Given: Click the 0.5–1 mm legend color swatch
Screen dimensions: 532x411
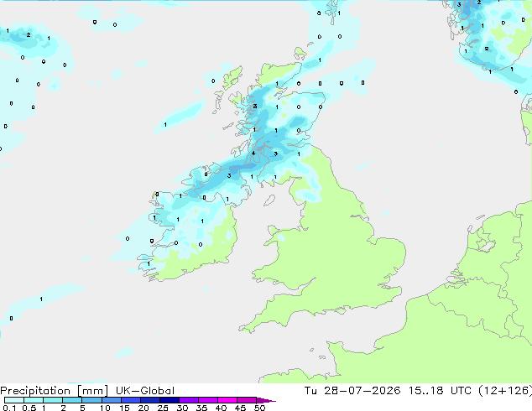Looking at the screenshot, I should point(34,400).
